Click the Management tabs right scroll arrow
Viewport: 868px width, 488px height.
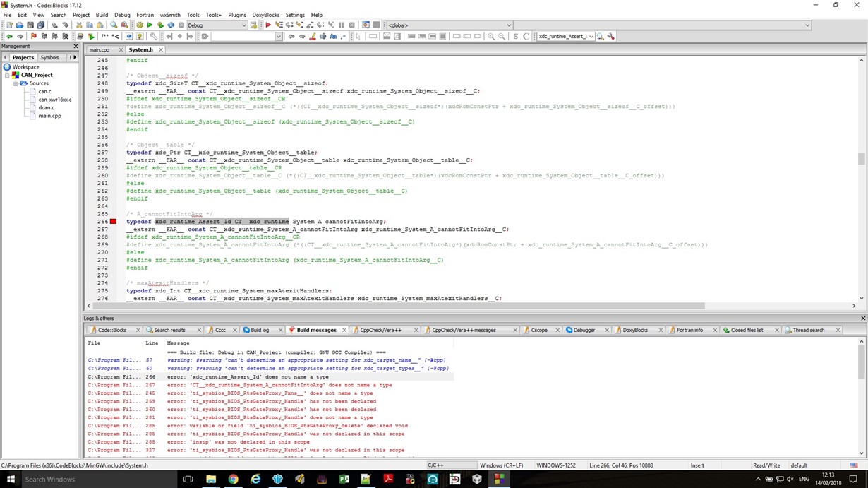click(x=74, y=57)
